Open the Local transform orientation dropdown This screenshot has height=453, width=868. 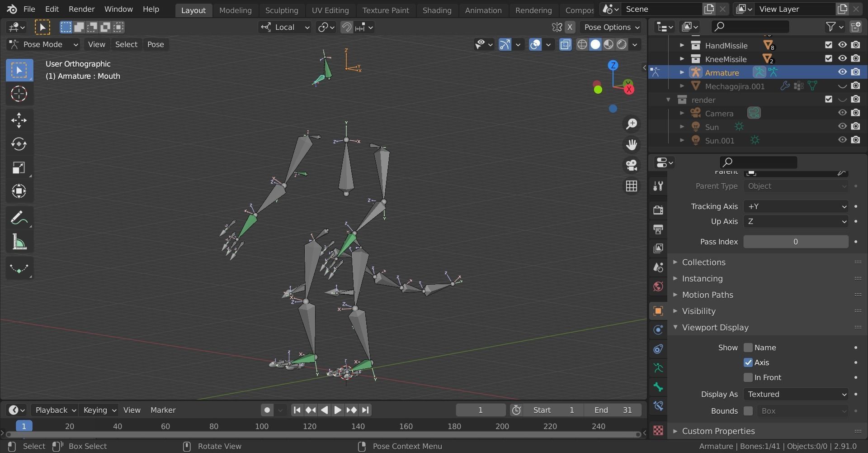pos(285,27)
